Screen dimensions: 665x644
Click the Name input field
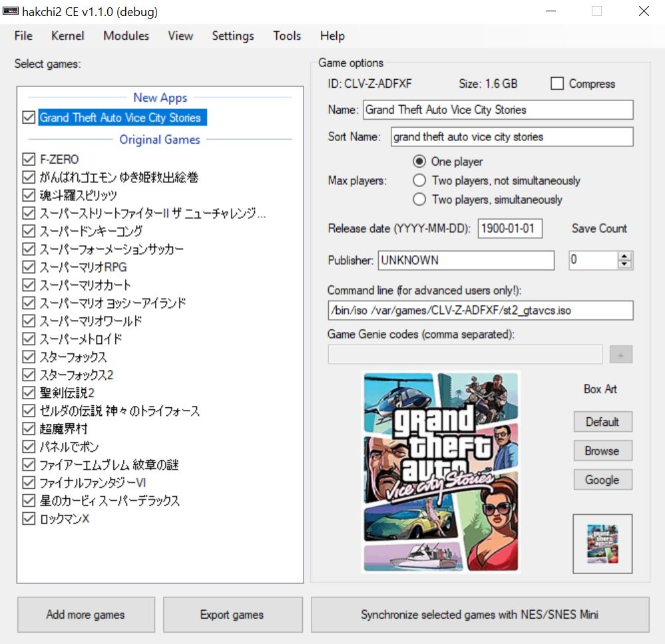click(498, 110)
